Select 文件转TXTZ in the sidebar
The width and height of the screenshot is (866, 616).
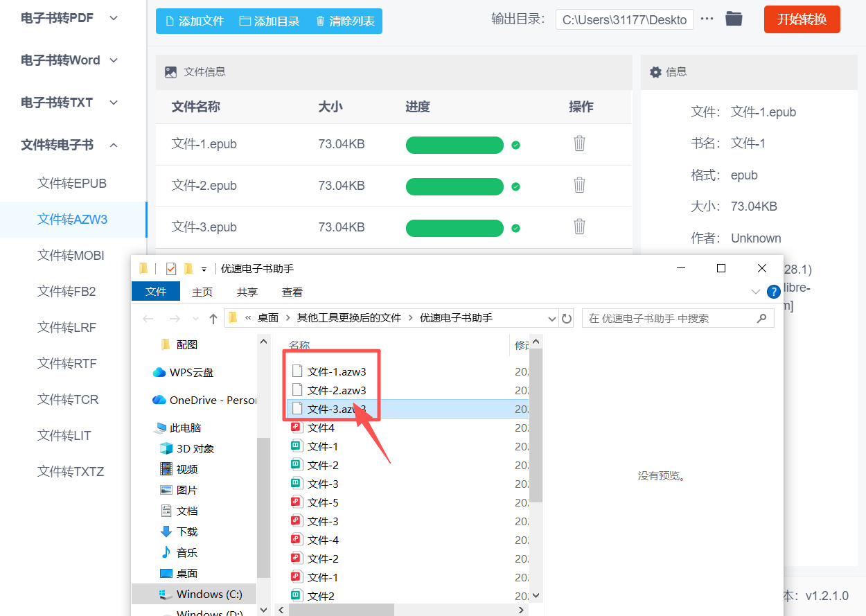[71, 472]
